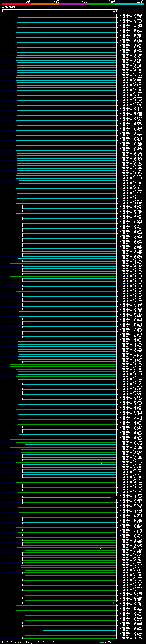Click the cyan ~100% identity legend bar
Image resolution: width=146 pixels, height=644 pixels.
[x=130, y=4]
